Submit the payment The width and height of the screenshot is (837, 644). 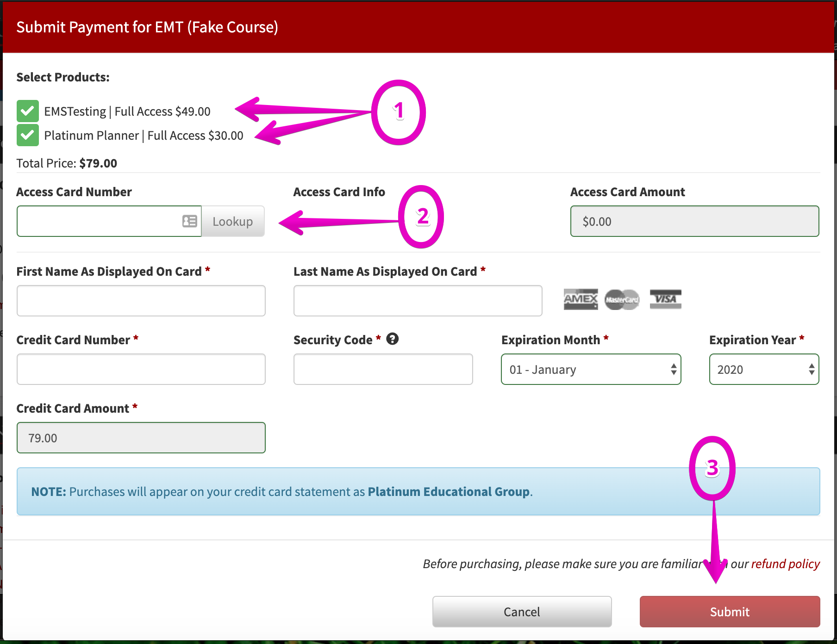pyautogui.click(x=730, y=612)
